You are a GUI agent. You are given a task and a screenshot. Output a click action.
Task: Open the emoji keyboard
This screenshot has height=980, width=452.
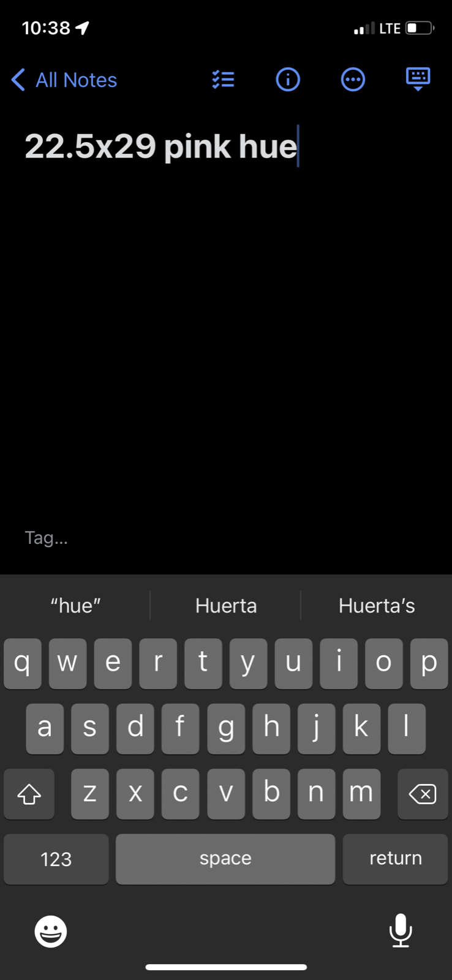click(50, 932)
